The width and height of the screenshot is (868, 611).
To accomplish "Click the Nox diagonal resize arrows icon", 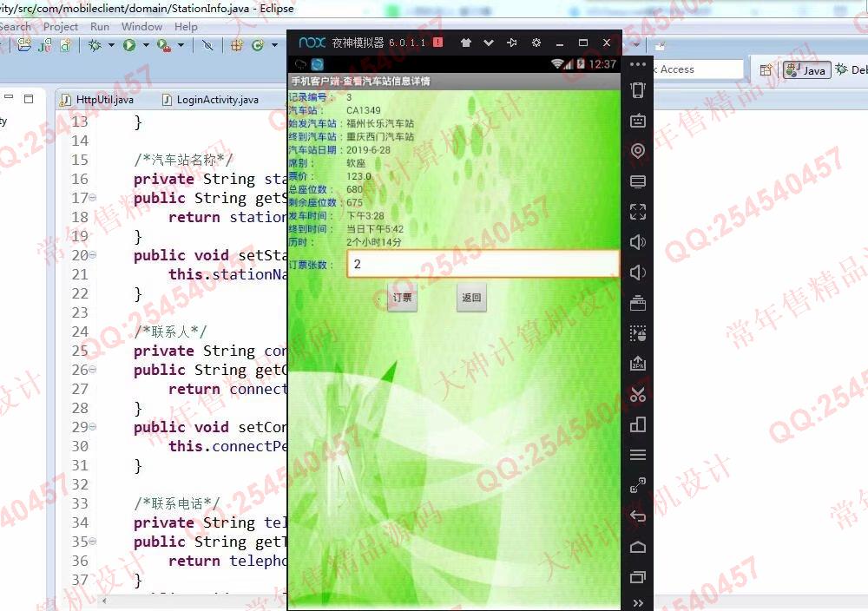I will 638,485.
